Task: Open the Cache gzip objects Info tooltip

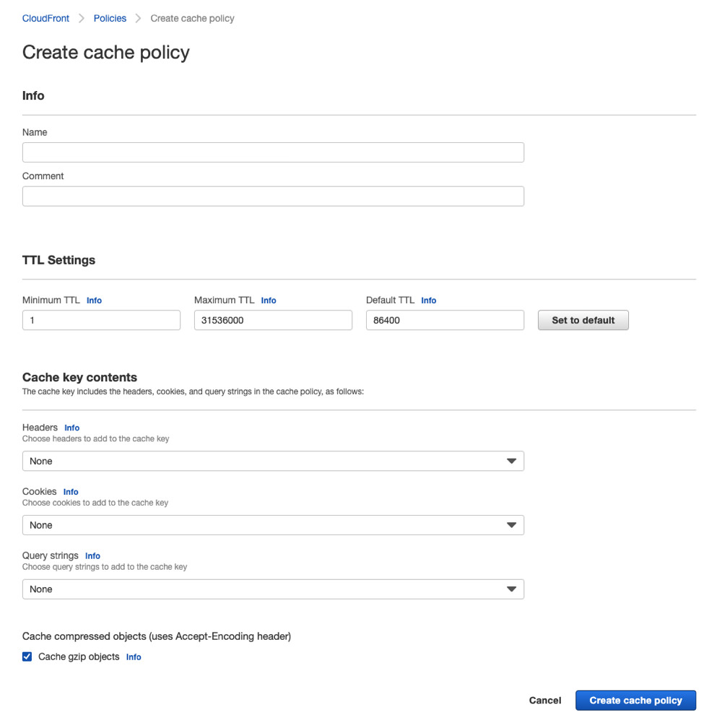Action: (133, 657)
